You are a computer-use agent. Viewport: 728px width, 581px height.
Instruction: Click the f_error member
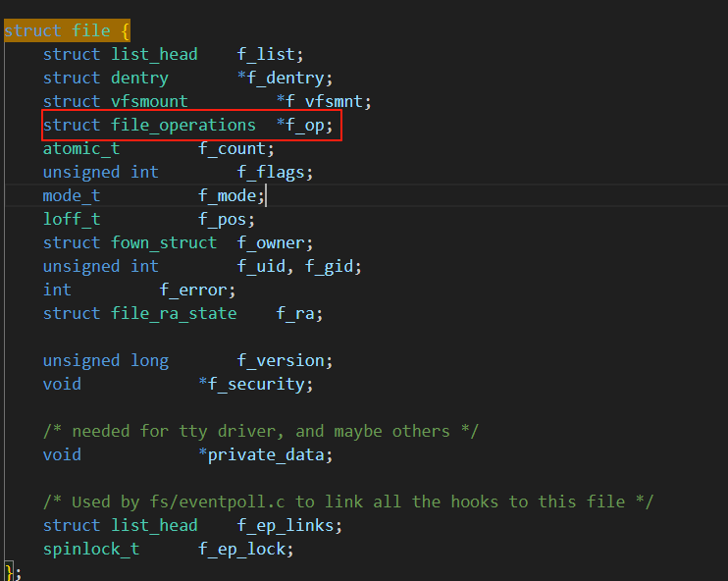tap(193, 290)
